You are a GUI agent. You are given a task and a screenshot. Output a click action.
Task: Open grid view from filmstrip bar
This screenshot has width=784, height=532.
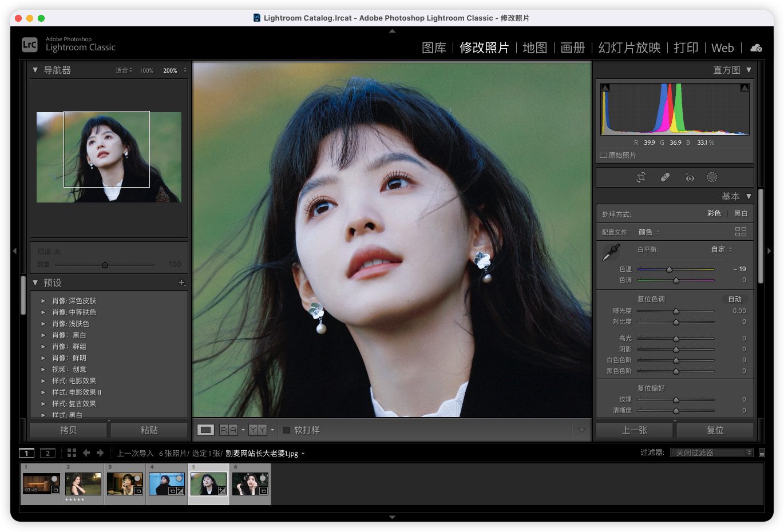tap(72, 453)
